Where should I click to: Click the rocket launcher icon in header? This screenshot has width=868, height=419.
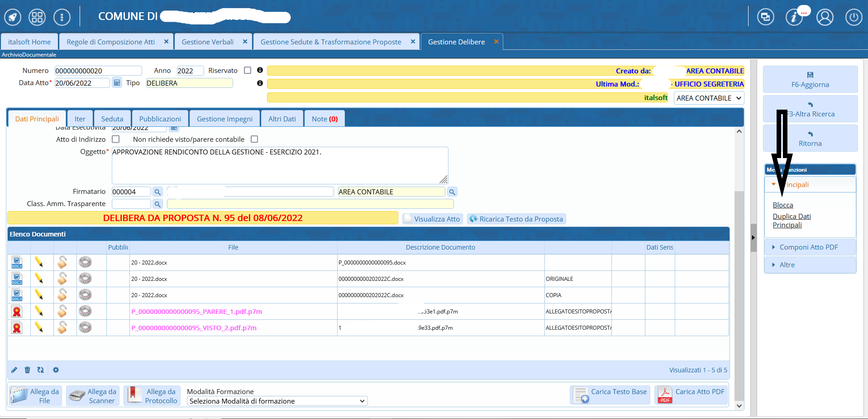[13, 17]
